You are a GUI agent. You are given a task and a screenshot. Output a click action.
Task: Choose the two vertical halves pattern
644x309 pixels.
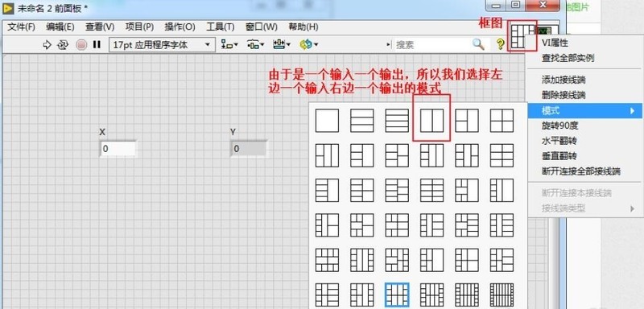pyautogui.click(x=431, y=120)
